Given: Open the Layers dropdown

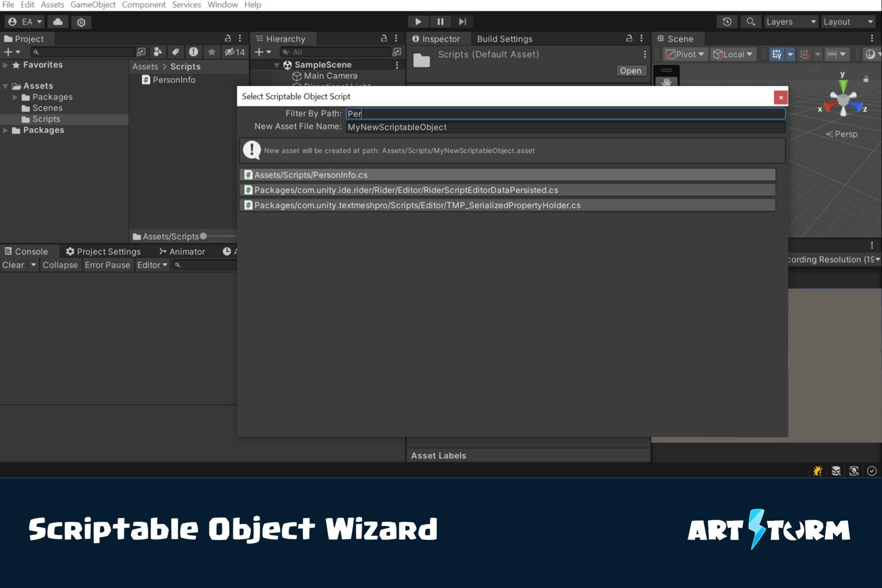Looking at the screenshot, I should (790, 22).
